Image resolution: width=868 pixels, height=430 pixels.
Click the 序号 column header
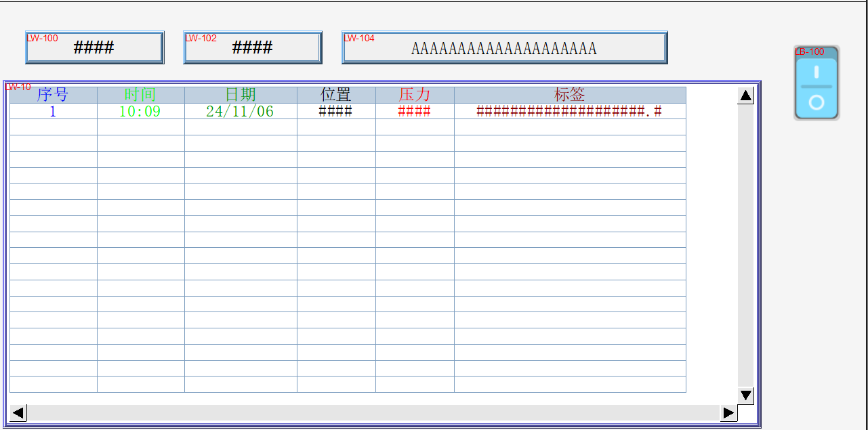tap(53, 95)
